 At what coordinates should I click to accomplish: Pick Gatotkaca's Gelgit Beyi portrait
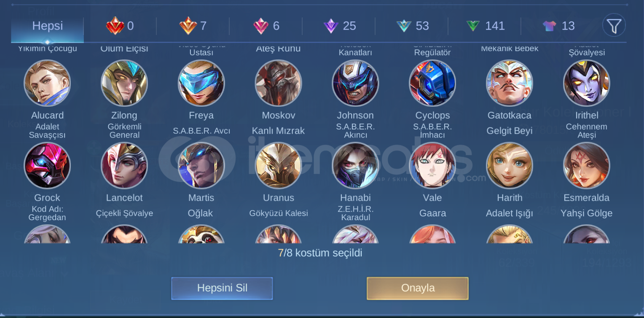(x=510, y=83)
